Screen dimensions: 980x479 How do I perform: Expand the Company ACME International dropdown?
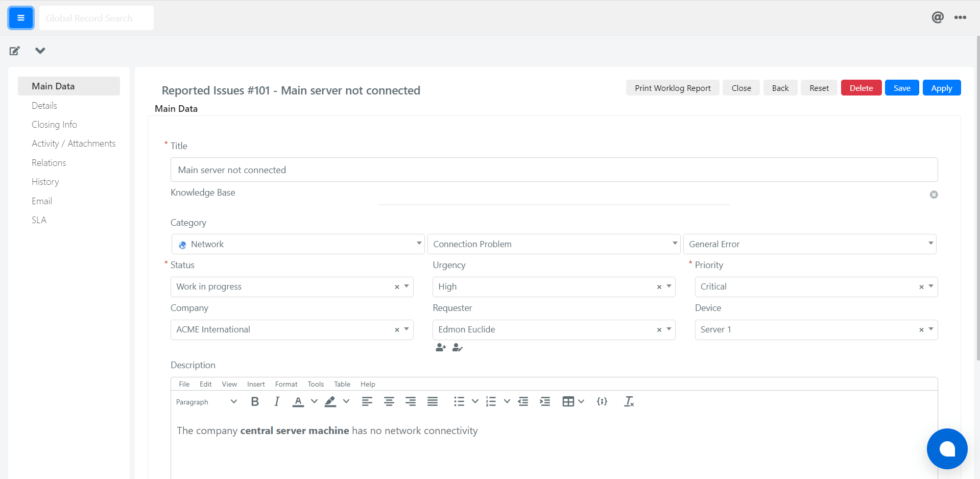[407, 329]
